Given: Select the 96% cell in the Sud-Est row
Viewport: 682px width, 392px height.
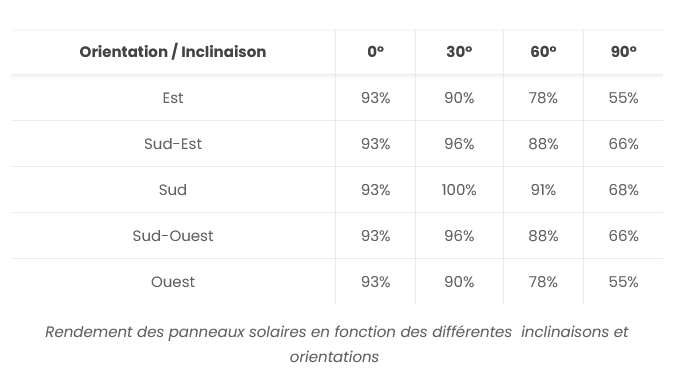Looking at the screenshot, I should pyautogui.click(x=459, y=144).
